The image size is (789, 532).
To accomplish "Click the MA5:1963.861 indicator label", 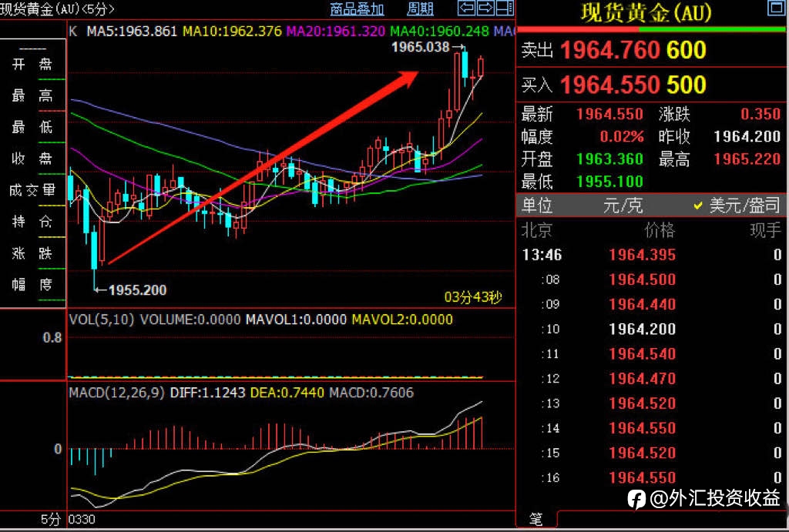I will pos(132,31).
